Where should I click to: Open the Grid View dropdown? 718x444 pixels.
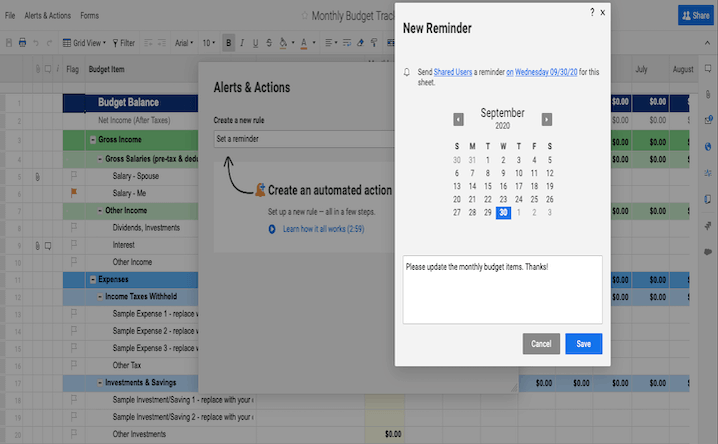pos(84,43)
